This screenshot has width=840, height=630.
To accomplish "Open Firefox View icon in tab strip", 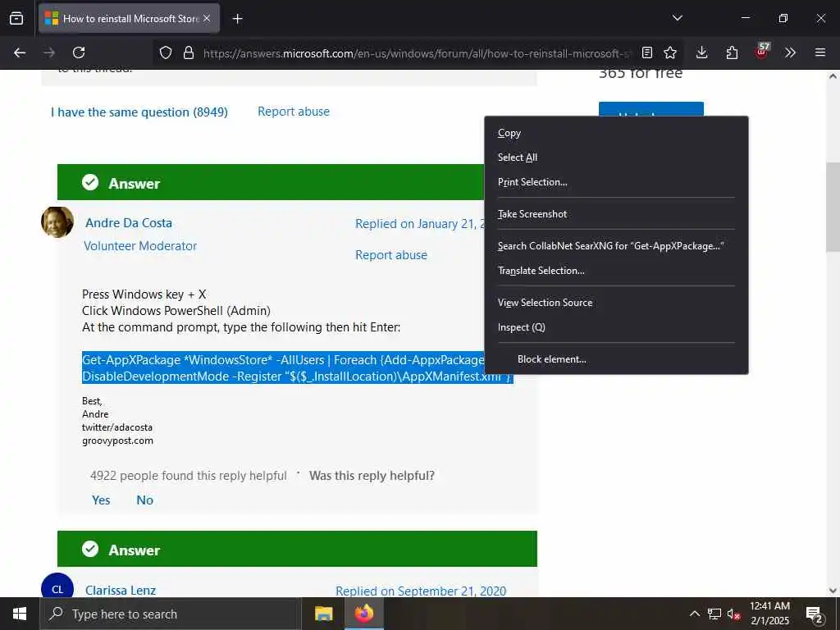I will pyautogui.click(x=16, y=18).
